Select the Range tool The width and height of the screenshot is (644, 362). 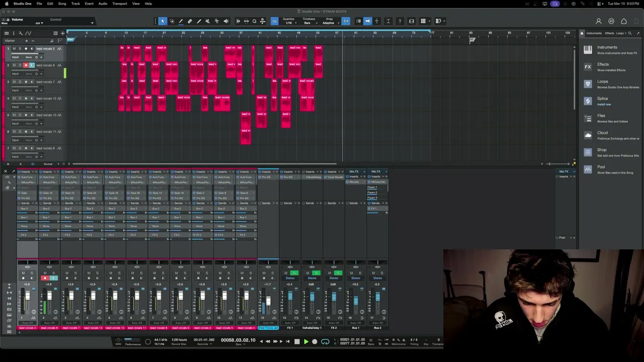coord(172,21)
